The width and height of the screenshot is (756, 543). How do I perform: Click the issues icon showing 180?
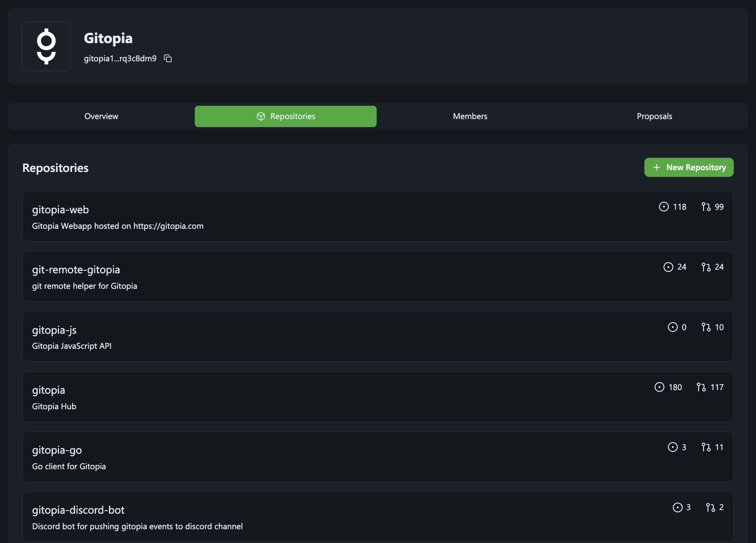[x=659, y=387]
